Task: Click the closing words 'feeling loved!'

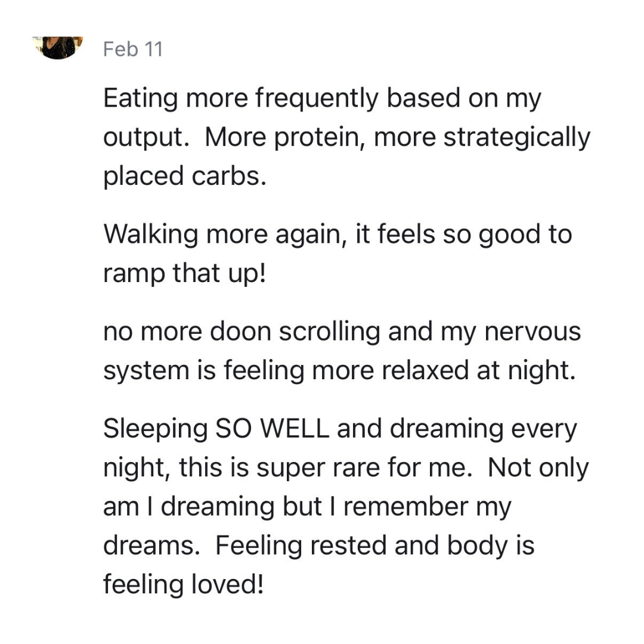Action: coord(183,584)
